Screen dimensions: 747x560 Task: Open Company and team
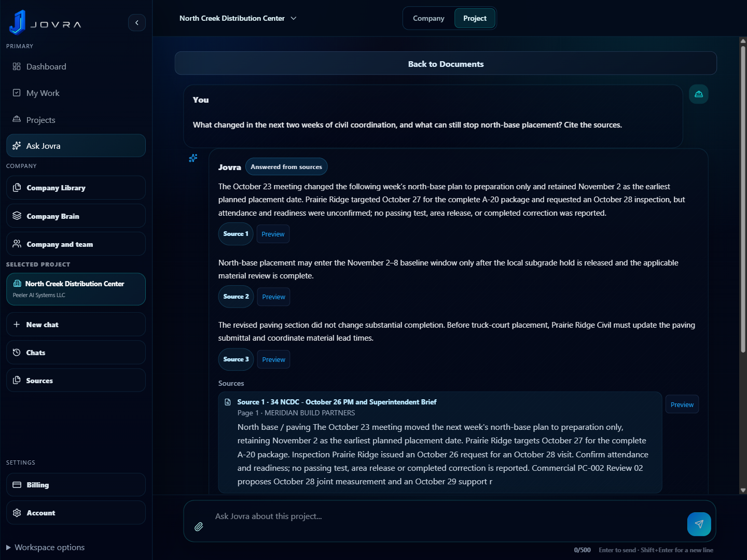click(x=76, y=244)
